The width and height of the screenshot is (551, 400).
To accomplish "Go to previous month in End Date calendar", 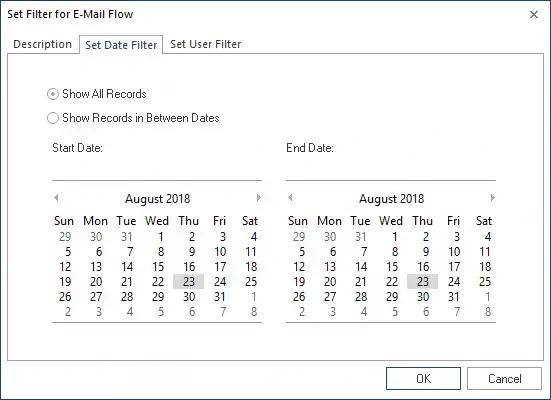I will [290, 198].
